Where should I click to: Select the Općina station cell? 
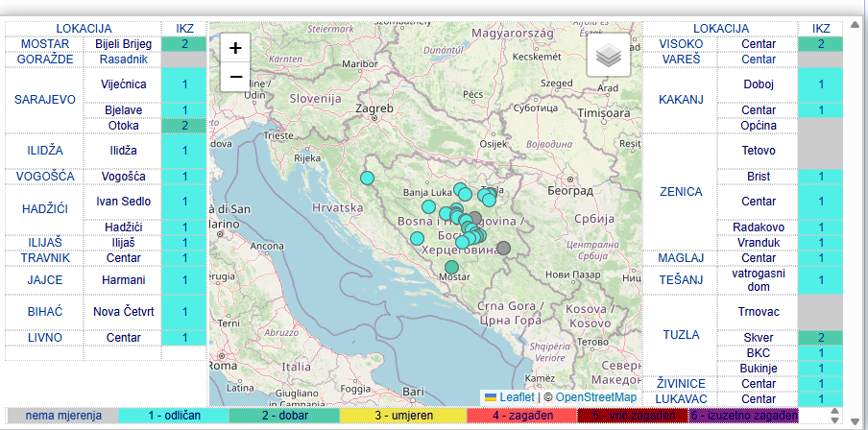pos(758,126)
